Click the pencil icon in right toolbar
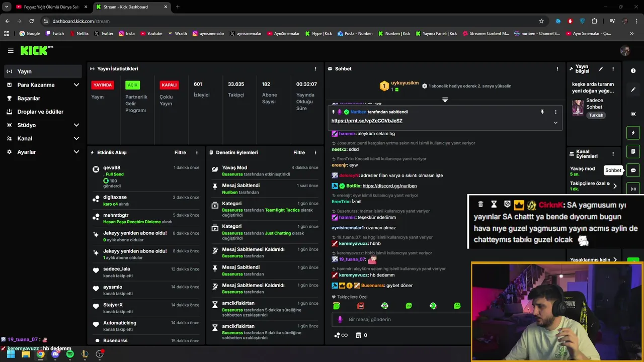The image size is (644, 362). pyautogui.click(x=633, y=89)
